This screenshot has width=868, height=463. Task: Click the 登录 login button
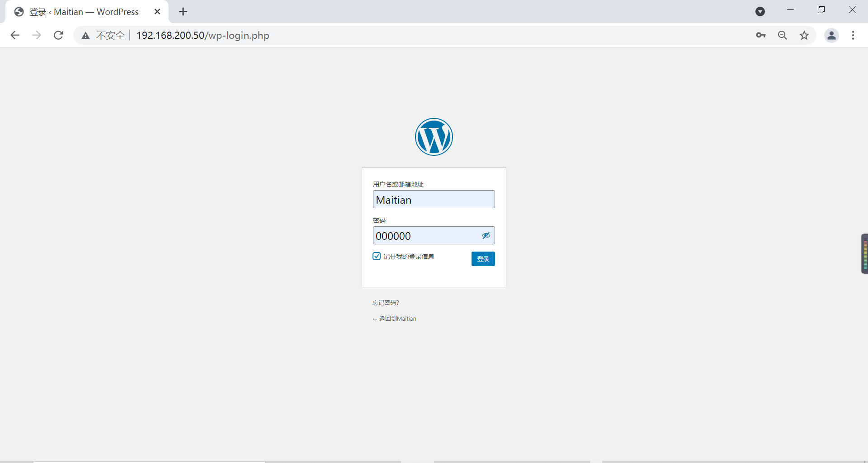point(483,259)
